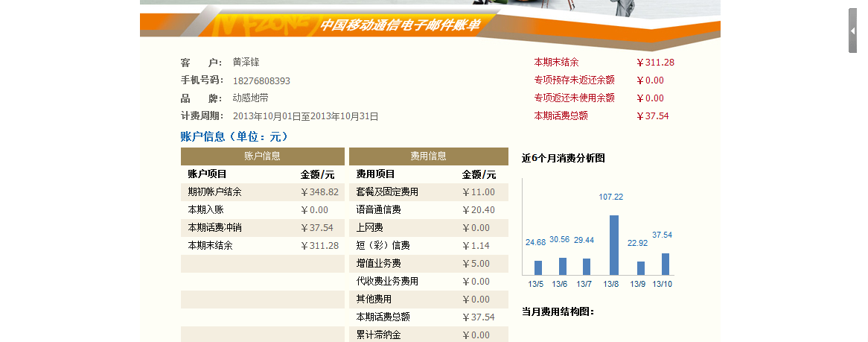
Task: Select the 13/8 bar showing 107.22
Action: (614, 245)
